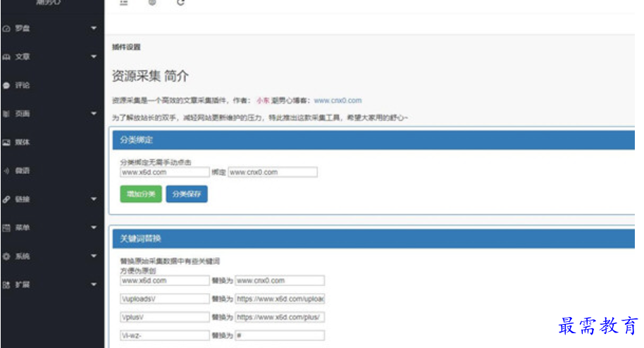Expand the 系统 menu arrow

click(x=94, y=256)
